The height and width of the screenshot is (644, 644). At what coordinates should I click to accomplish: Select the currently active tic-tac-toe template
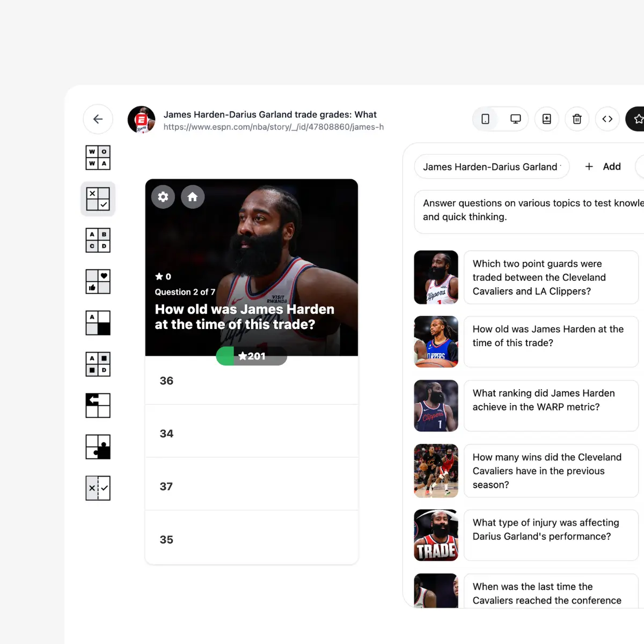tap(98, 199)
